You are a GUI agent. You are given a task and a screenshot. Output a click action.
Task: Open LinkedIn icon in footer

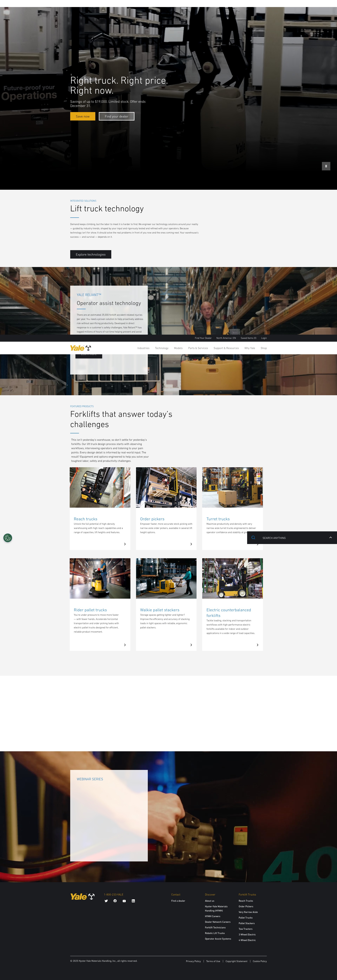133,901
